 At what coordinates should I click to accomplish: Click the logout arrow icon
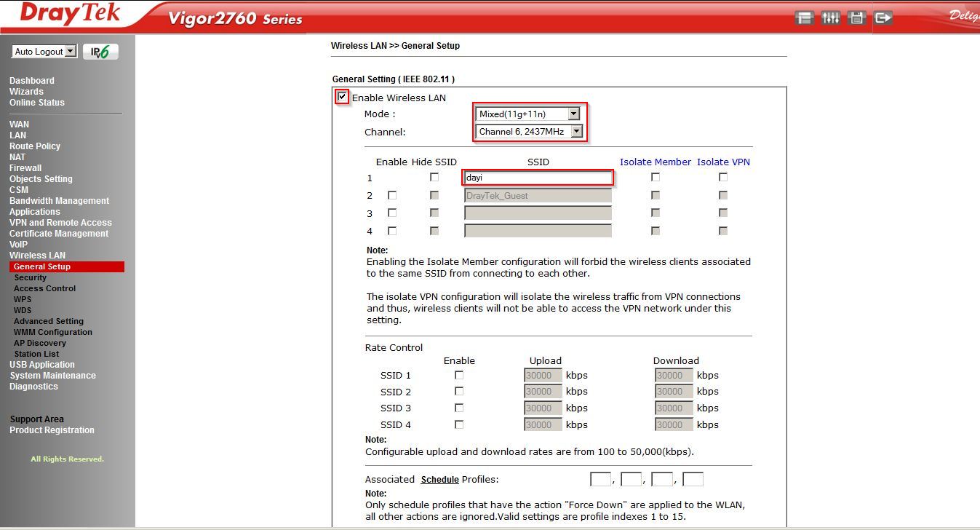(883, 18)
